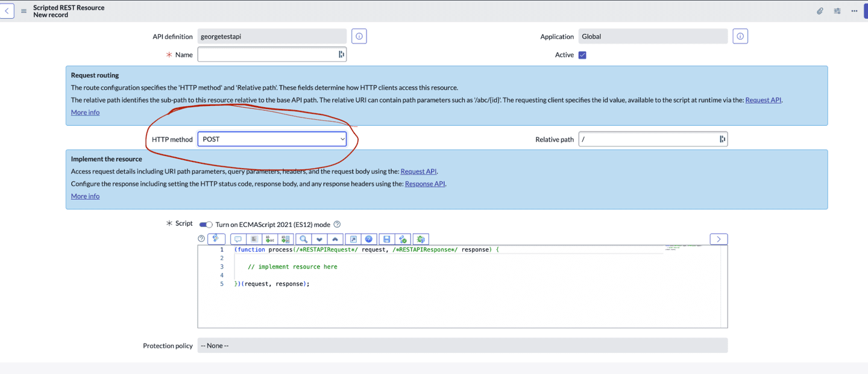Toggle the syntax editor icon
Image resolution: width=868 pixels, height=374 pixels.
click(x=216, y=239)
